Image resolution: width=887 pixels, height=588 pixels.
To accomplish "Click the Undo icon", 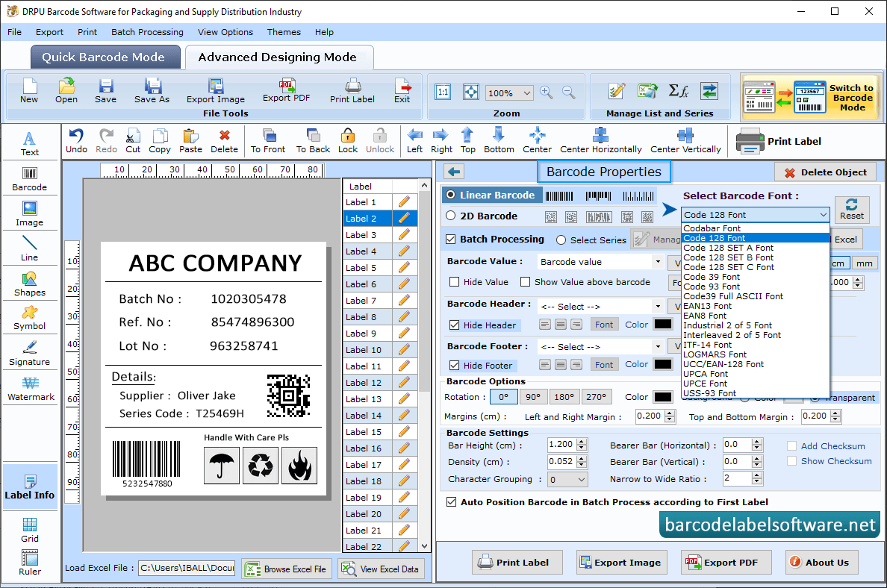I will 76,141.
